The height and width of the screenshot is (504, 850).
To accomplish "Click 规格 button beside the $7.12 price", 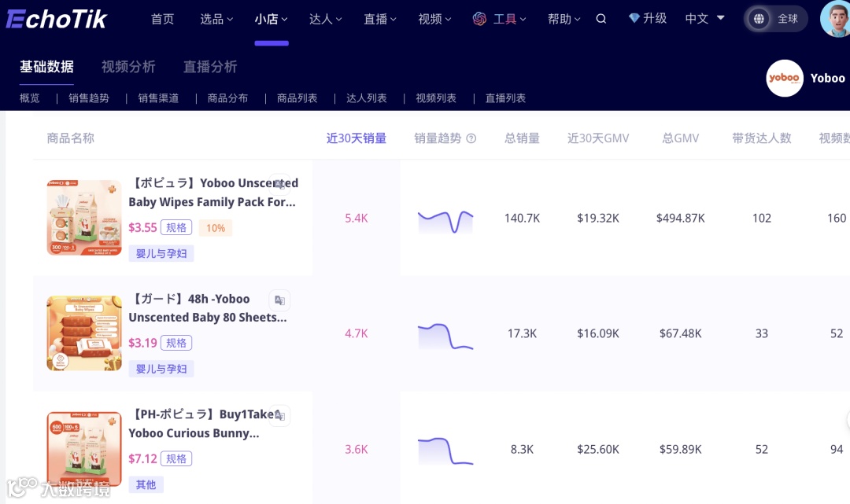I will (x=176, y=459).
